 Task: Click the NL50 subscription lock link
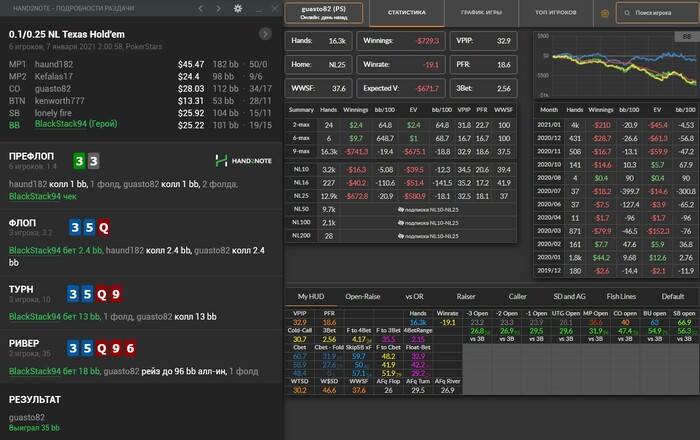[428, 209]
